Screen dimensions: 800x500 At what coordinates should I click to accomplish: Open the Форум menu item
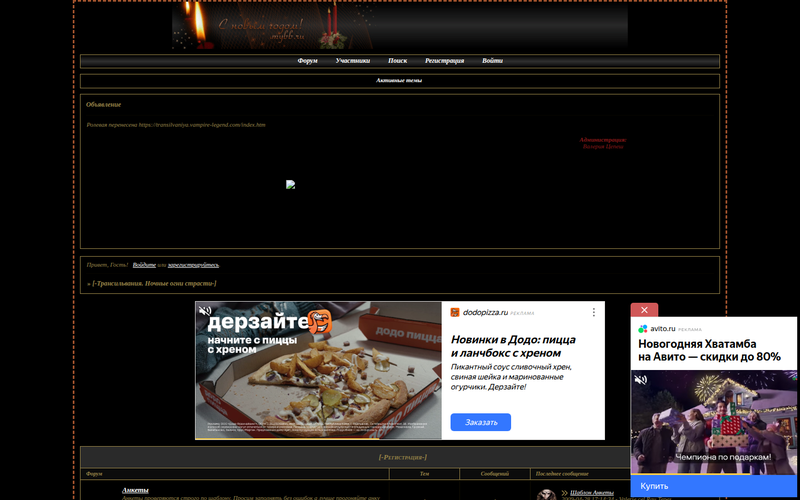pyautogui.click(x=307, y=61)
